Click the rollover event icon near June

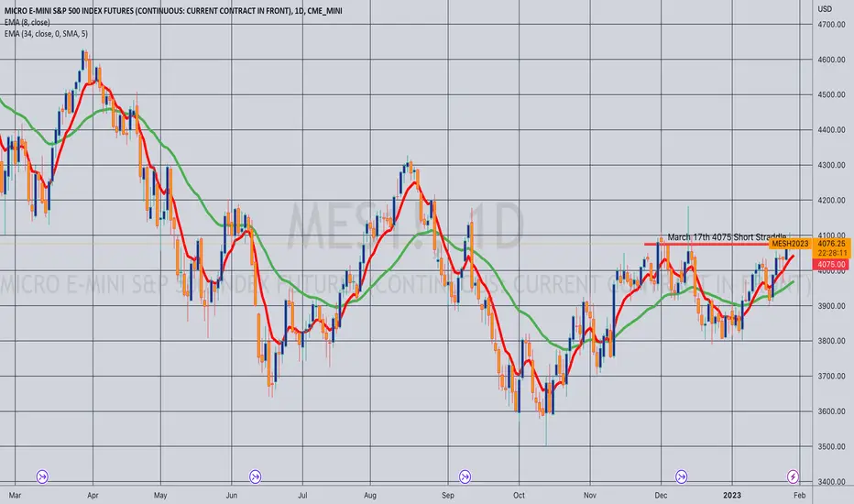point(255,477)
